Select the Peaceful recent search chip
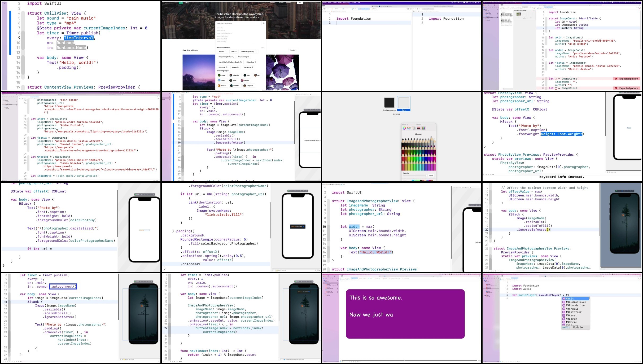 [x=222, y=52]
